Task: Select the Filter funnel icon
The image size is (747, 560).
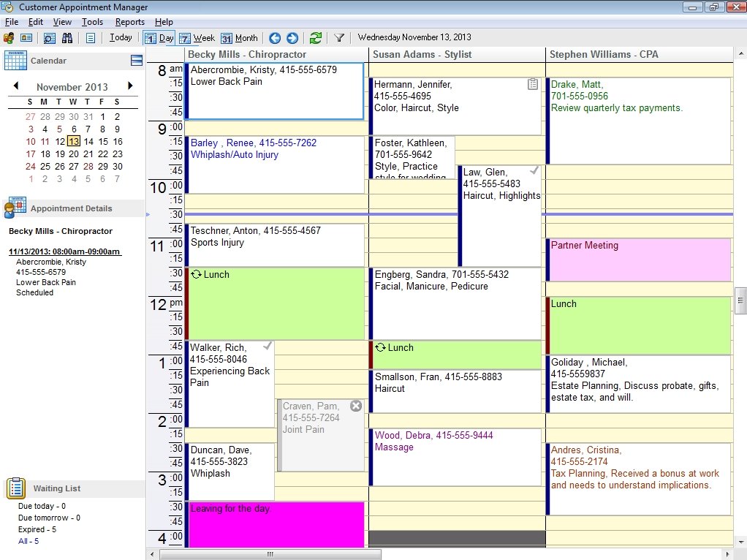Action: pyautogui.click(x=338, y=37)
